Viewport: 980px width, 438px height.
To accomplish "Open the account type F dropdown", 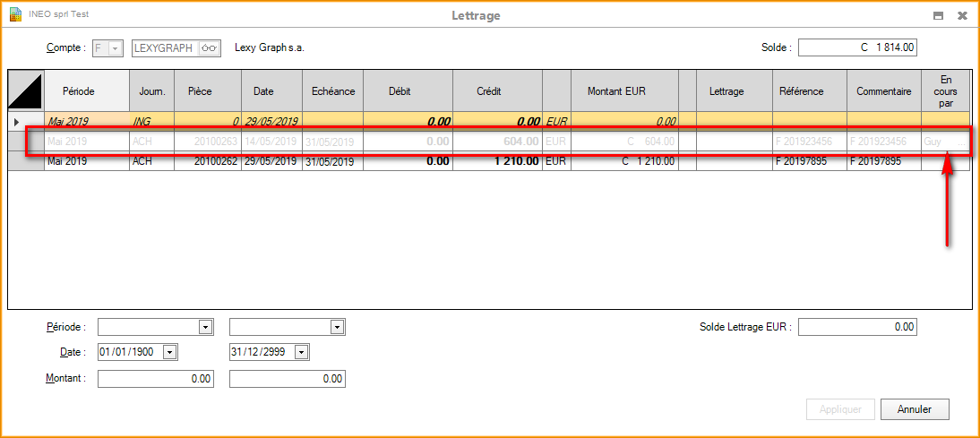I will [x=115, y=48].
